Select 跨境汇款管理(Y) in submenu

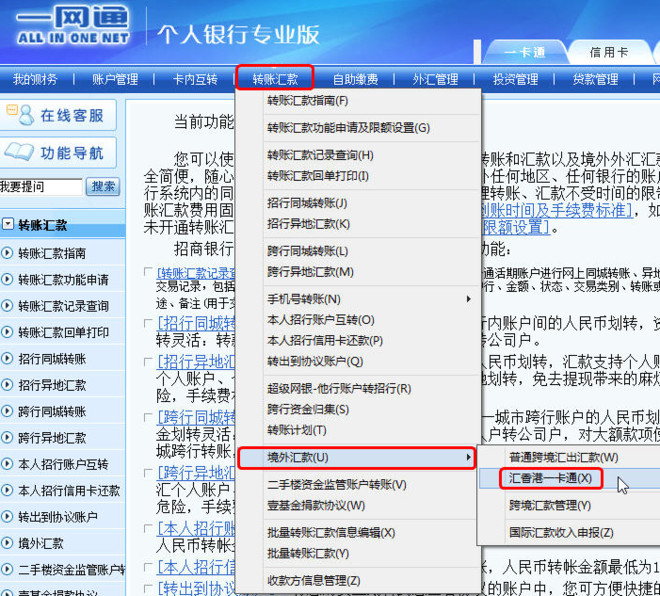click(x=550, y=505)
